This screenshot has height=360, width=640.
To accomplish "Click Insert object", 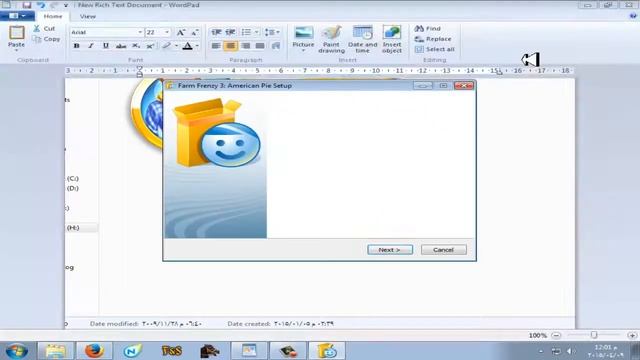I will pyautogui.click(x=392, y=39).
